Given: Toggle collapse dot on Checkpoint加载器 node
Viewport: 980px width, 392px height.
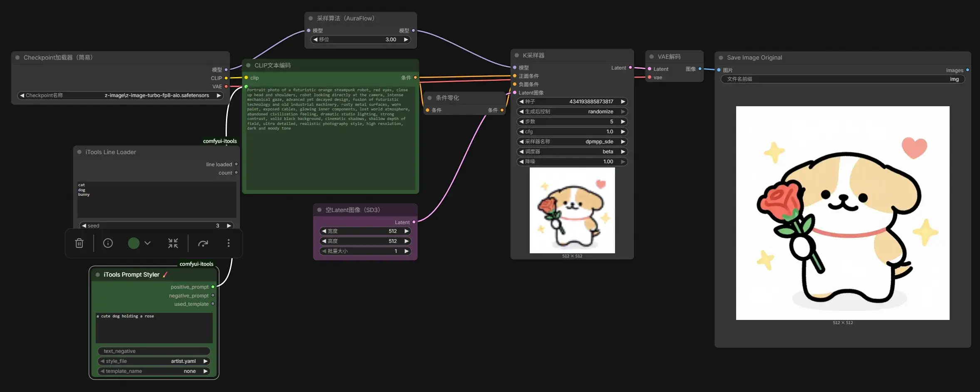Looking at the screenshot, I should coord(17,57).
